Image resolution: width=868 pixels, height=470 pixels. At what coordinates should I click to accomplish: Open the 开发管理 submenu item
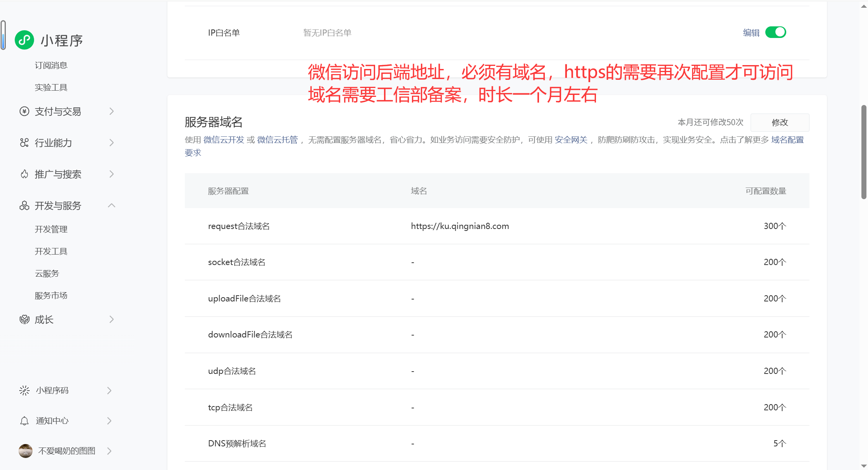pos(51,229)
